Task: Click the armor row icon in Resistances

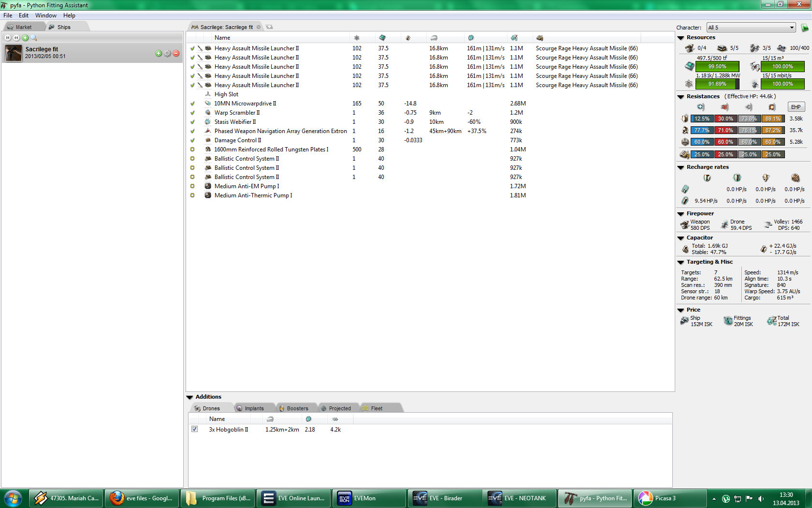Action: (x=685, y=130)
